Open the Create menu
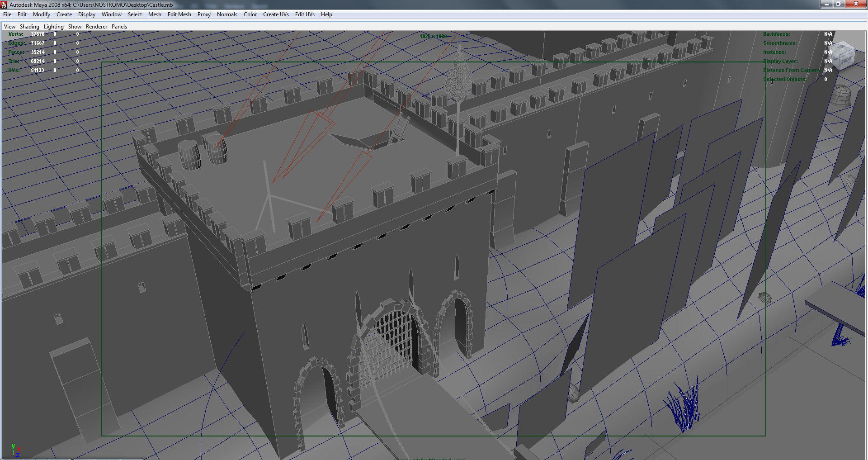Screen dimensions: 868x460 pyautogui.click(x=64, y=14)
